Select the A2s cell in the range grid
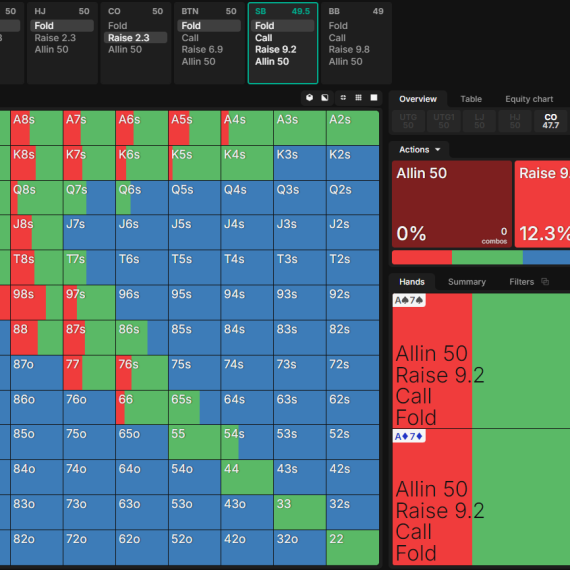 click(x=353, y=128)
